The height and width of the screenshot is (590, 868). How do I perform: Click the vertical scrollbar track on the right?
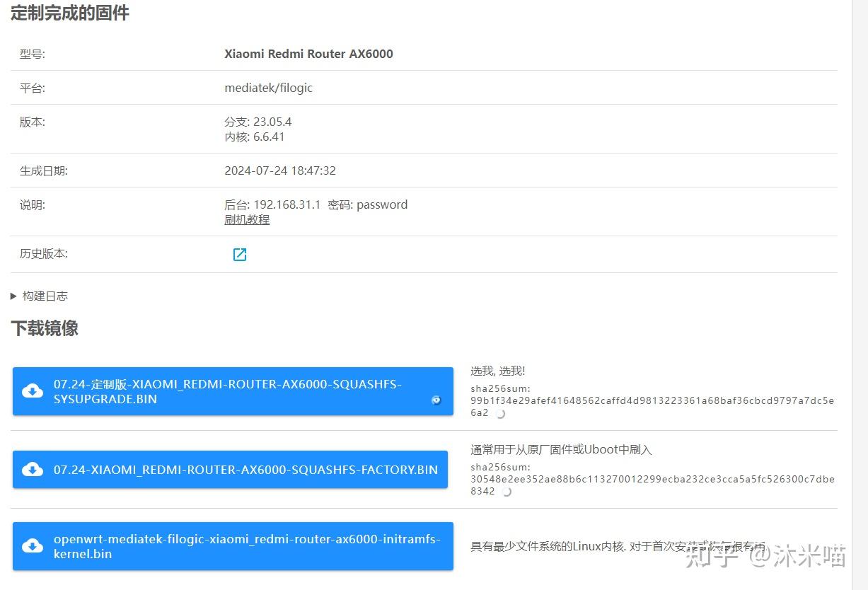click(x=860, y=295)
